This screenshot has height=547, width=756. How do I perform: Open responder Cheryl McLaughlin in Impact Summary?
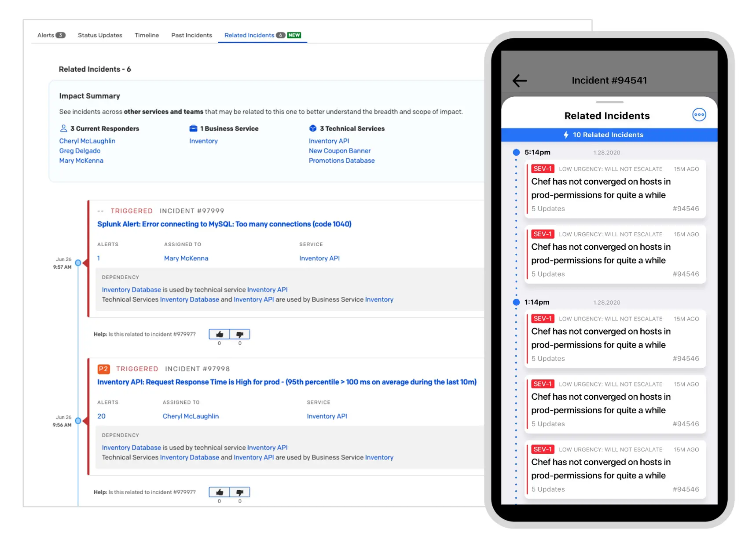point(87,141)
